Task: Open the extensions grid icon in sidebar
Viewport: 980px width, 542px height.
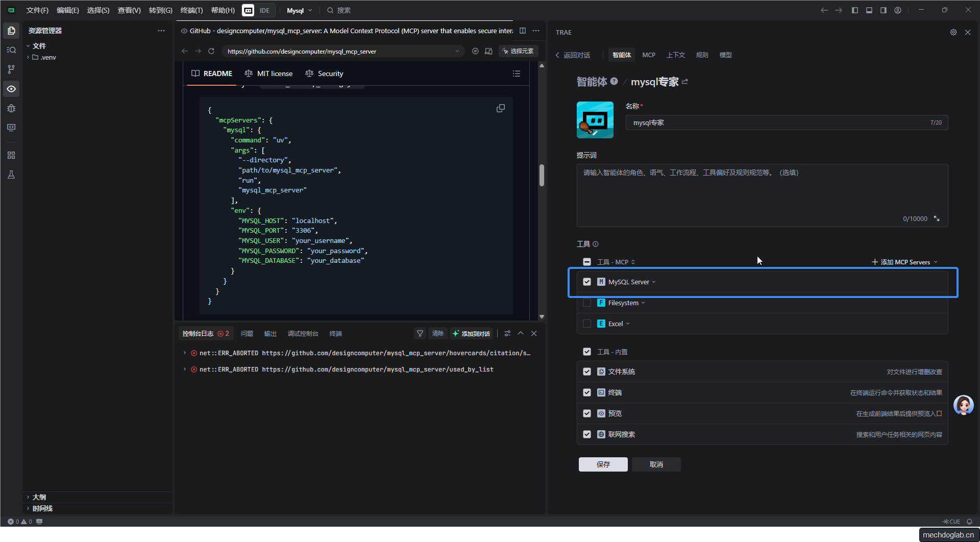Action: point(11,155)
